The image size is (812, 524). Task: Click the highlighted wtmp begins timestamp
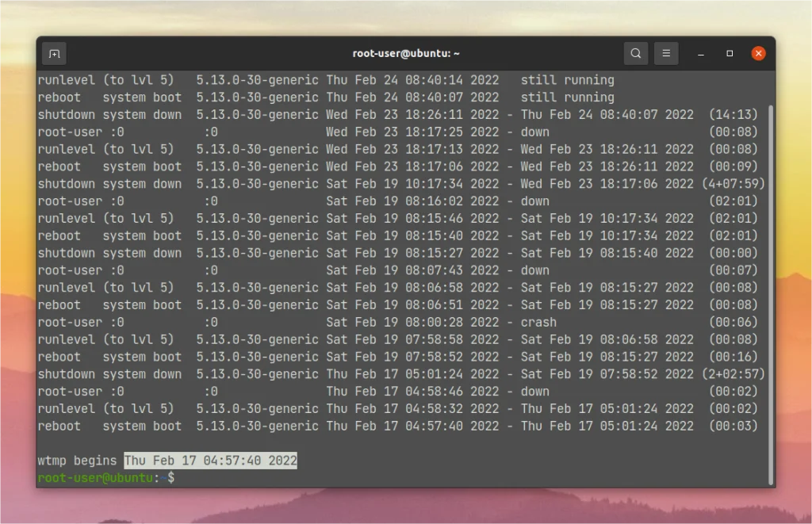210,460
